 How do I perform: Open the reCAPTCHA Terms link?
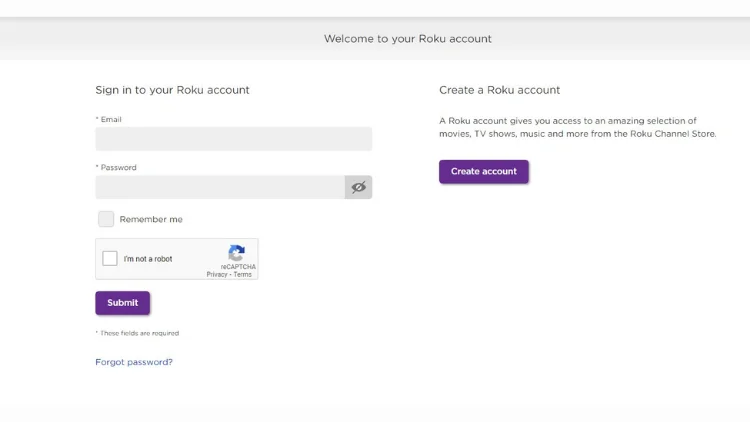pos(243,274)
